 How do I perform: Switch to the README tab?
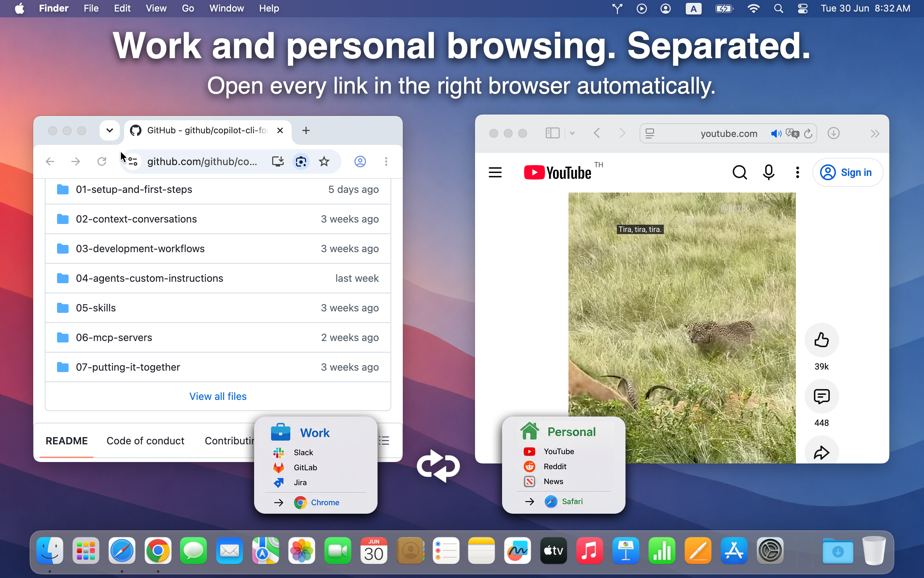coord(66,441)
